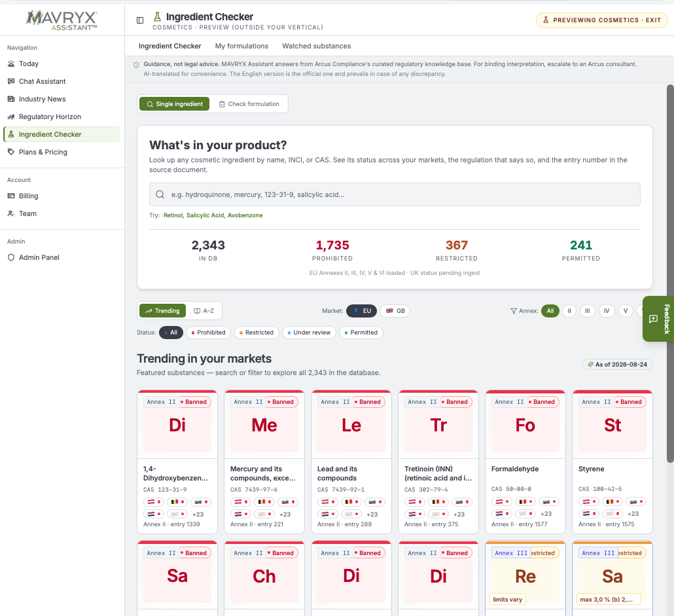674x616 pixels.
Task: Try the Avobenzone suggestion
Action: point(245,215)
